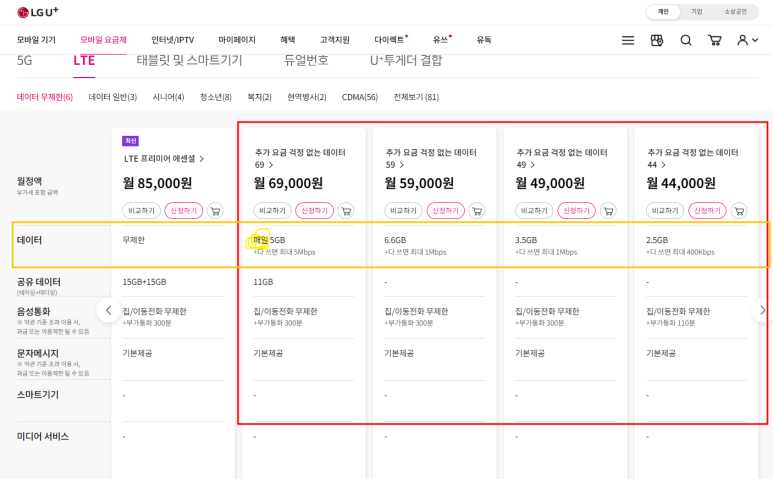Switch to U+투게더 결합 tab
The height and width of the screenshot is (479, 773).
pyautogui.click(x=406, y=61)
